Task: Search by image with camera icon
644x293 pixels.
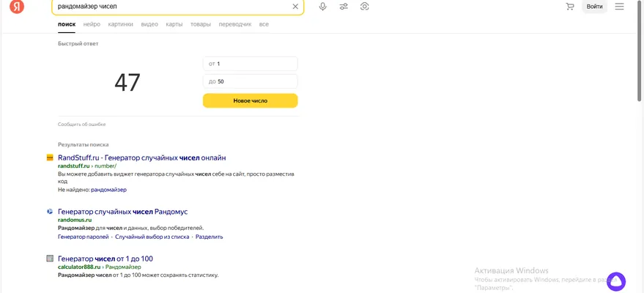Action: tap(364, 7)
